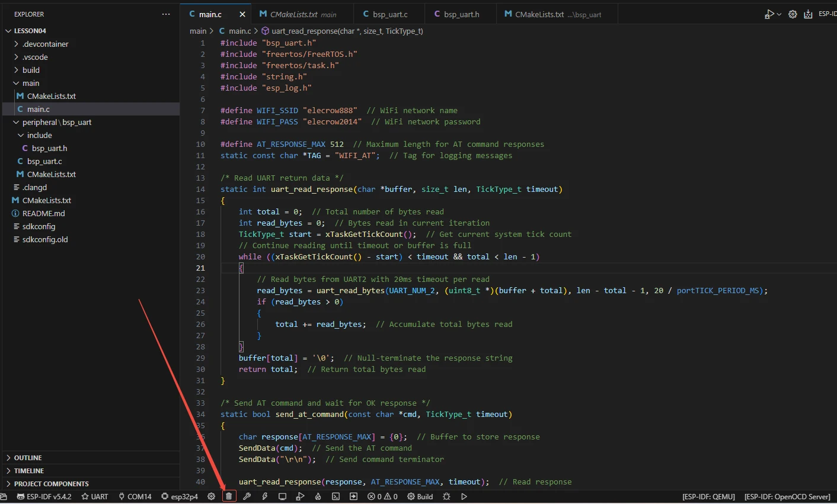The height and width of the screenshot is (504, 837).
Task: Click the errors and warnings count indicator
Action: click(x=382, y=496)
